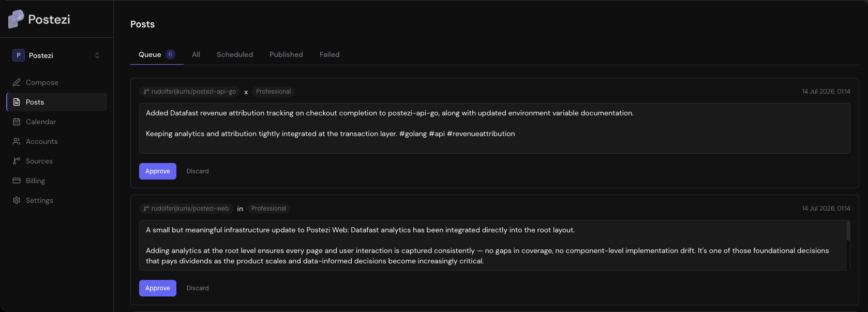Click the Accounts people icon

pos(17,141)
